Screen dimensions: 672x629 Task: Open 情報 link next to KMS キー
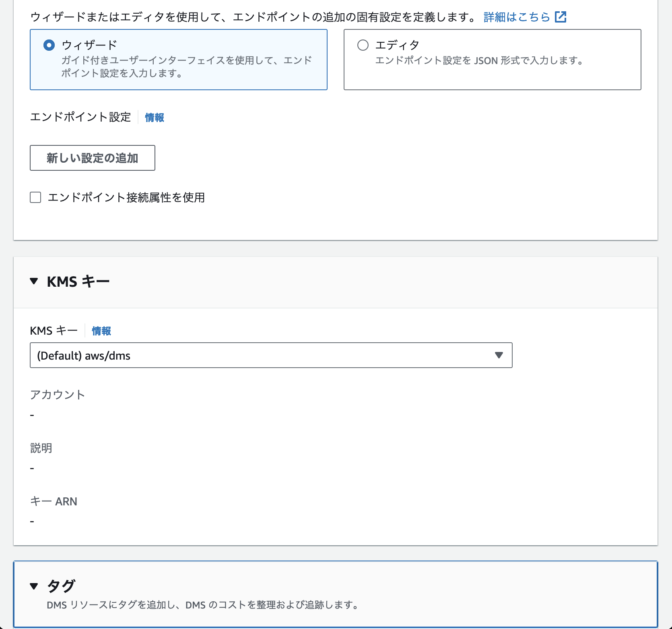click(x=101, y=331)
